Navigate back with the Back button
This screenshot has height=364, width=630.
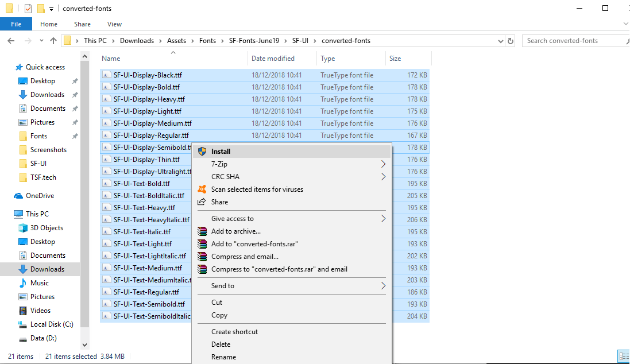pyautogui.click(x=11, y=40)
